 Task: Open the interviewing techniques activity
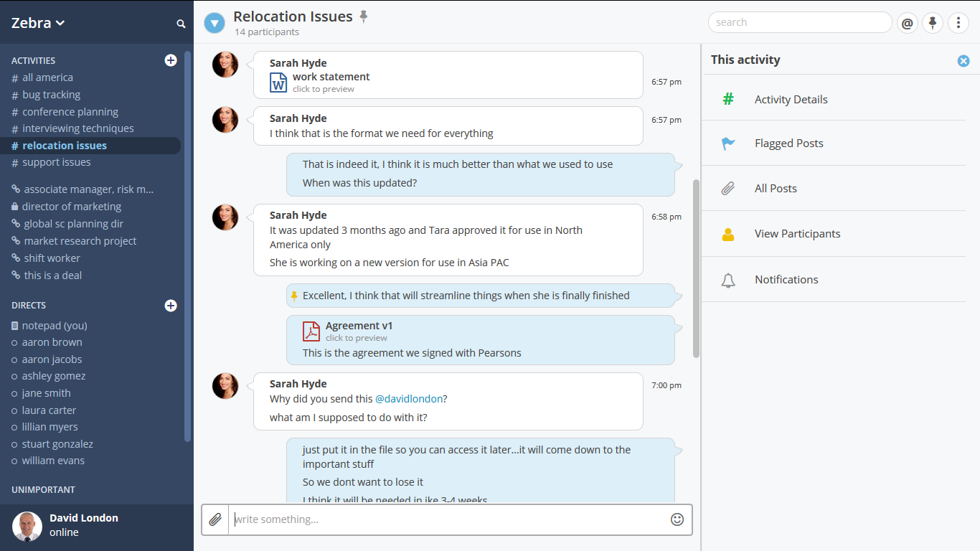(78, 128)
